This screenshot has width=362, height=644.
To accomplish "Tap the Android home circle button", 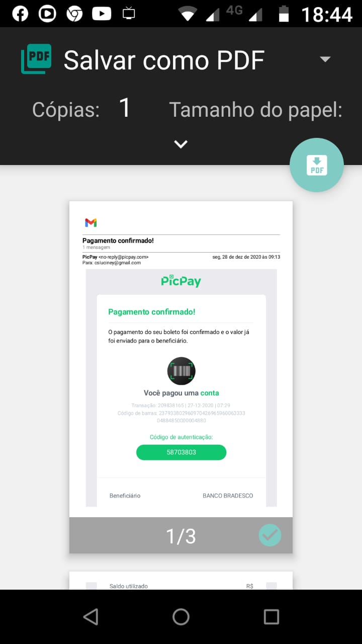I will click(181, 617).
